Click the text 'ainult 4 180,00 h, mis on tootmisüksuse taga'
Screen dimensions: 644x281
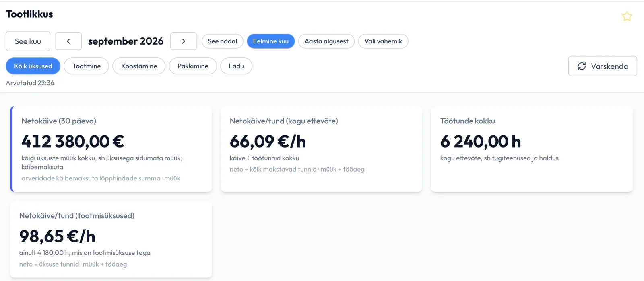coord(85,253)
